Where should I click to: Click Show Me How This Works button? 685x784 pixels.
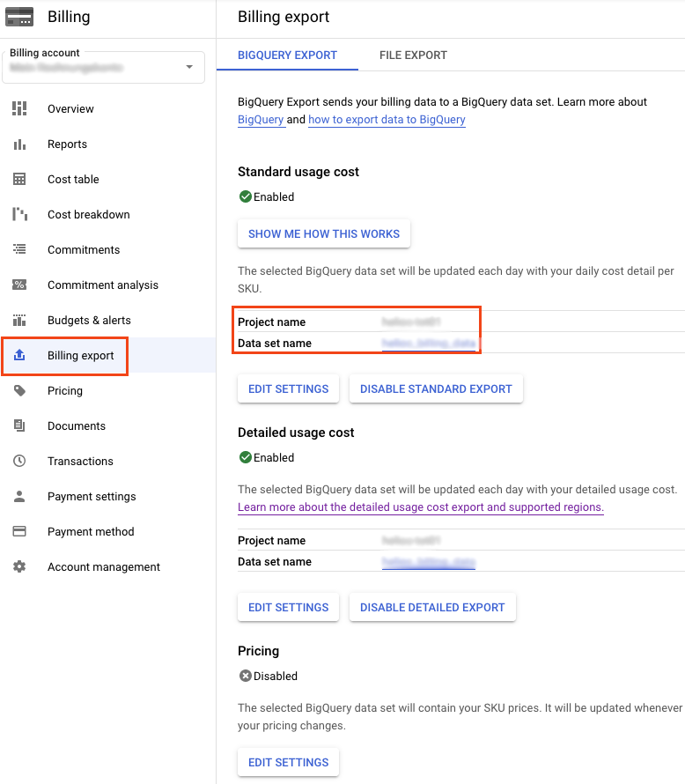click(324, 233)
